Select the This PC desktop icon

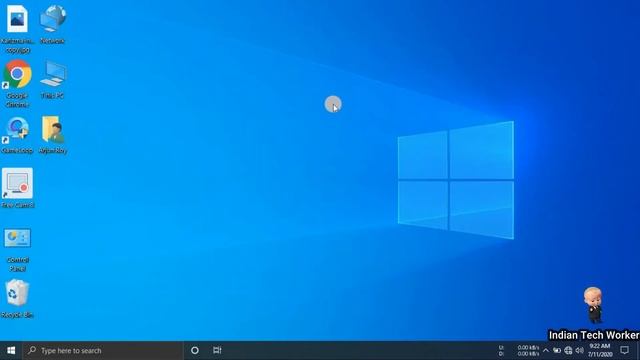[53, 80]
